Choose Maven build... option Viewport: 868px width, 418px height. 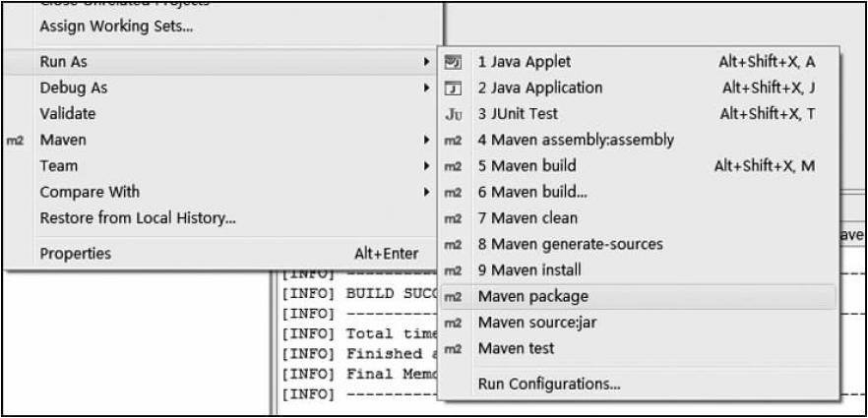(x=527, y=192)
